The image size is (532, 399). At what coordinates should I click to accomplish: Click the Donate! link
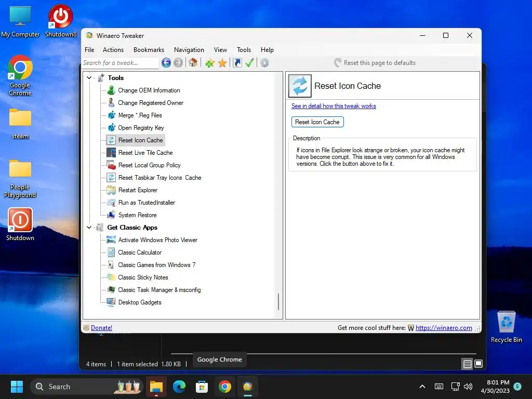coord(101,328)
